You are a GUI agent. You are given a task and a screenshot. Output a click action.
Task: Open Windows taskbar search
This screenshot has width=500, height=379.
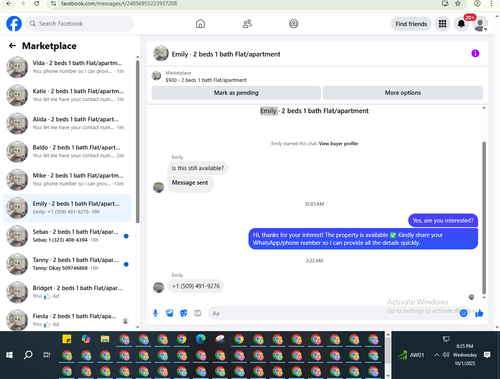pyautogui.click(x=28, y=355)
